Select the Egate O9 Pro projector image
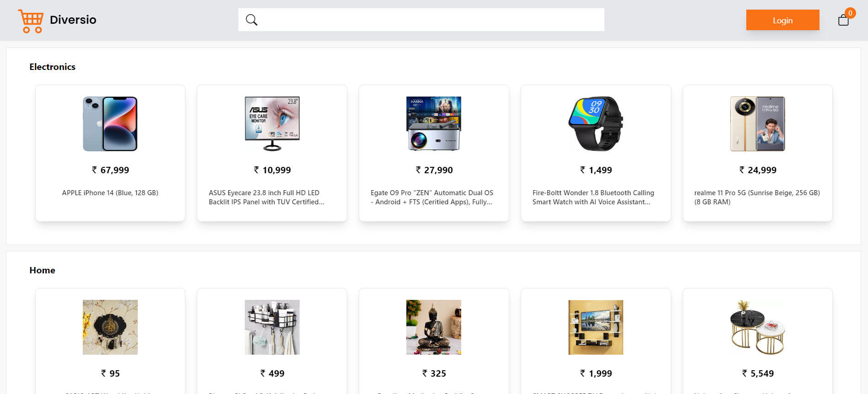The image size is (868, 394). (x=434, y=124)
